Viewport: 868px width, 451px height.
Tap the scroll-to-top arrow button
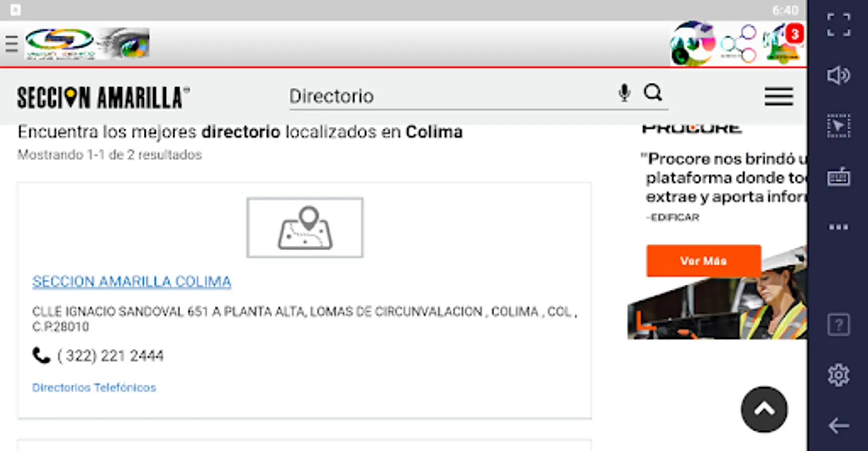pos(764,409)
